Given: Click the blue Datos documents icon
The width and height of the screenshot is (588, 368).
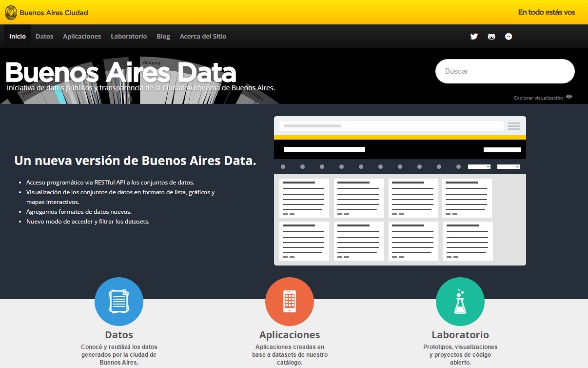Looking at the screenshot, I should point(119,302).
